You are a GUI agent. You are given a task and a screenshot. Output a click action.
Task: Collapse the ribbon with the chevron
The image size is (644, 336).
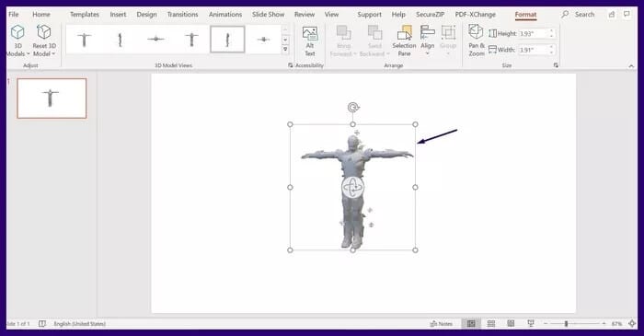[x=631, y=66]
